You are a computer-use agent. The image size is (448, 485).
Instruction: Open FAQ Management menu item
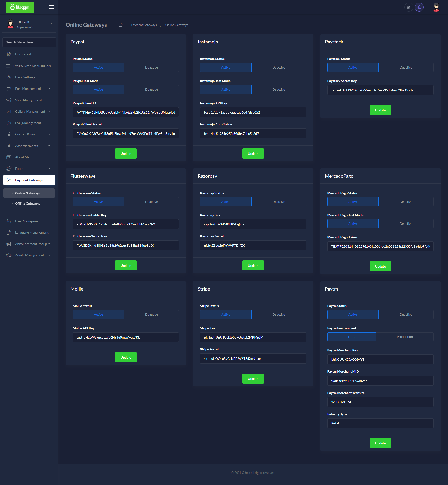pos(28,123)
